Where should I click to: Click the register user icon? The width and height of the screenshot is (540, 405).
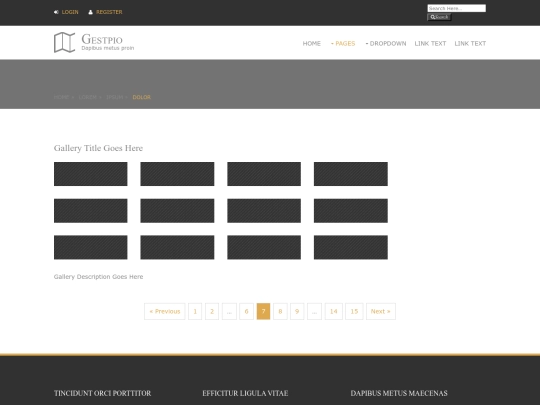click(x=90, y=12)
